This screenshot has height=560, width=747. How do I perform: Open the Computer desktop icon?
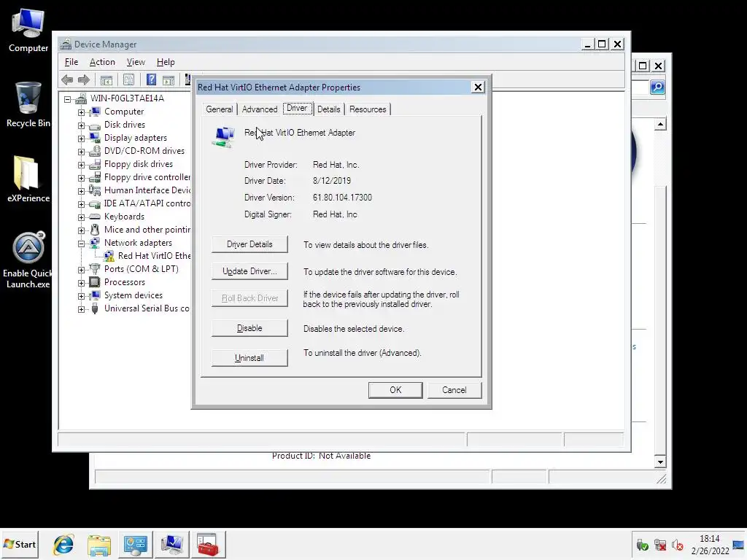point(28,31)
